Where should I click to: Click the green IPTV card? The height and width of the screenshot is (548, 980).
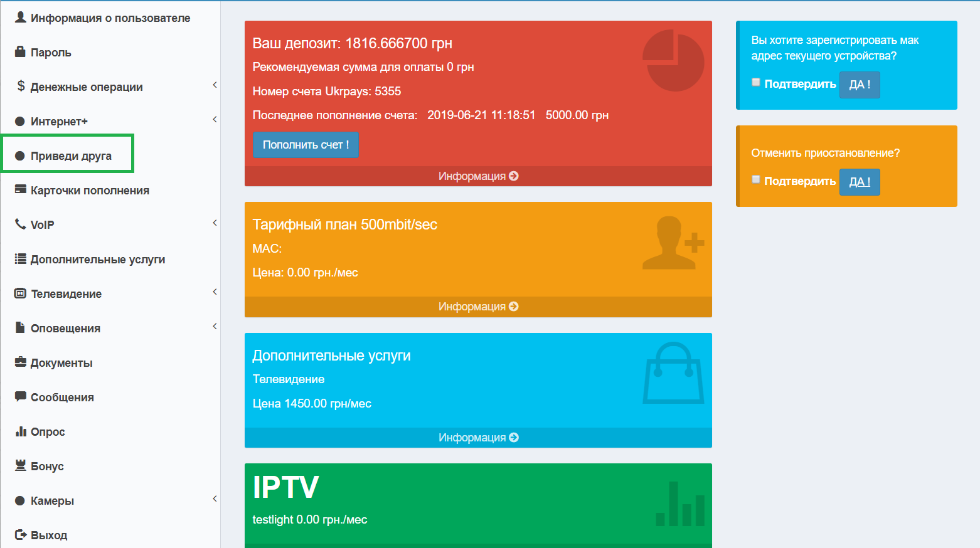(478, 502)
